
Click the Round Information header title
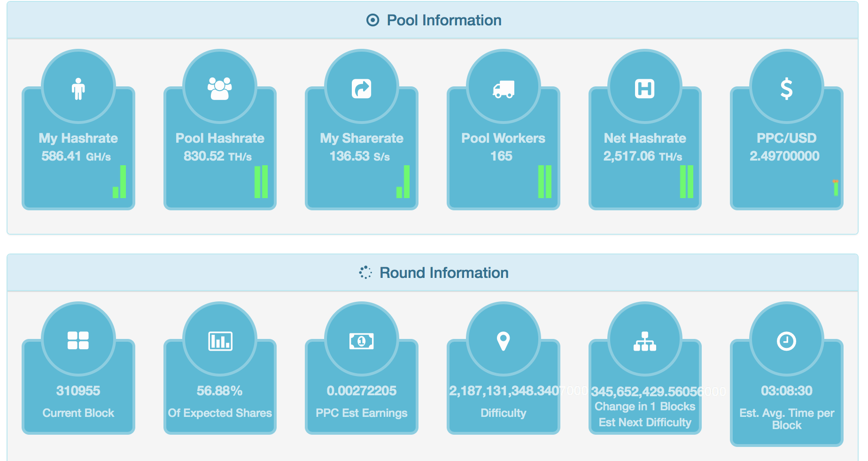click(444, 273)
